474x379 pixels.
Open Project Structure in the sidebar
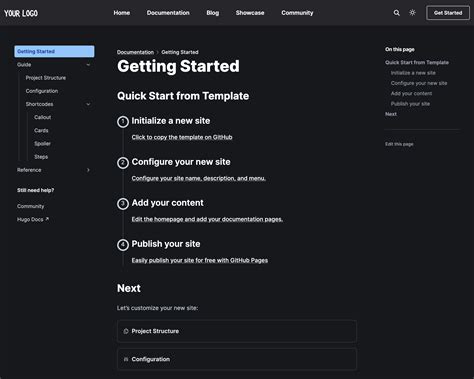46,78
